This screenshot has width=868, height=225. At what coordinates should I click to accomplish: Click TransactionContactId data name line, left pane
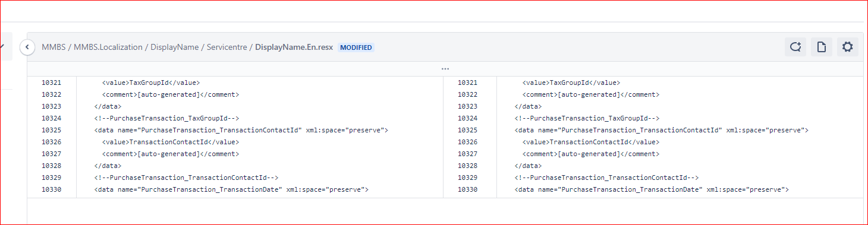(x=241, y=130)
